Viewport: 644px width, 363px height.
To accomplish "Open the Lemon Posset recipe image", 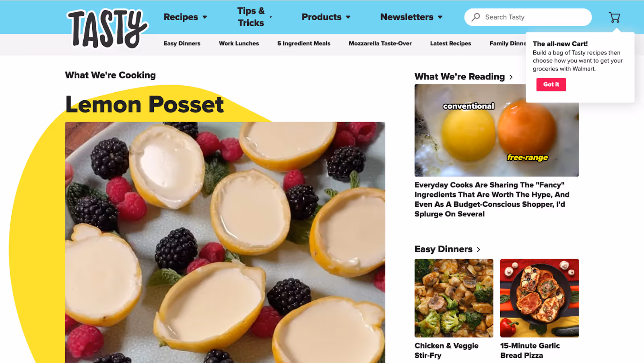I will (x=225, y=242).
